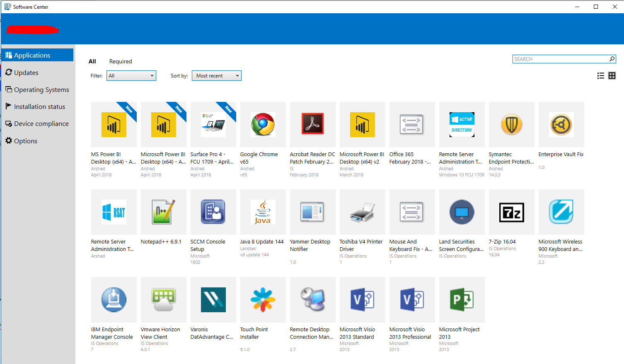Open Vmware Horizon View Client icon
This screenshot has width=624, height=364.
[164, 300]
